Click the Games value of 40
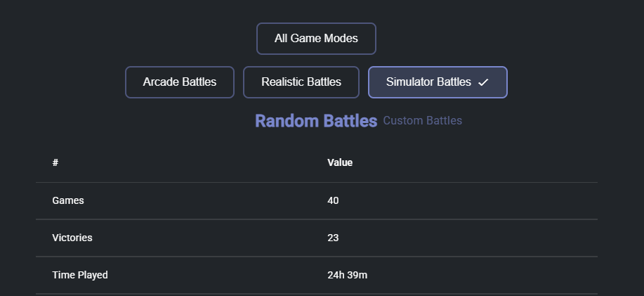Screen dimensions: 644x296 [333, 200]
